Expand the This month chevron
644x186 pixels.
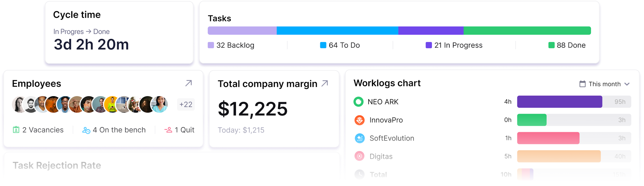pyautogui.click(x=627, y=84)
